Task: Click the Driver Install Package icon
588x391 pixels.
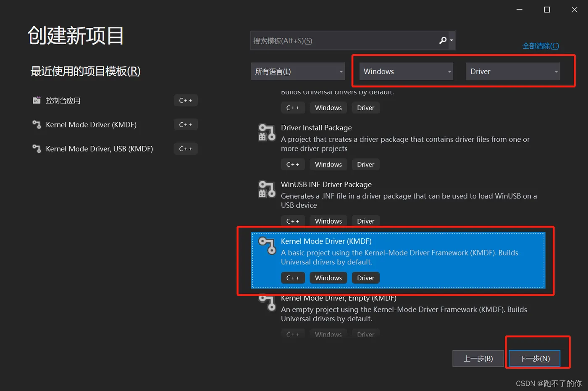Action: pos(267,132)
